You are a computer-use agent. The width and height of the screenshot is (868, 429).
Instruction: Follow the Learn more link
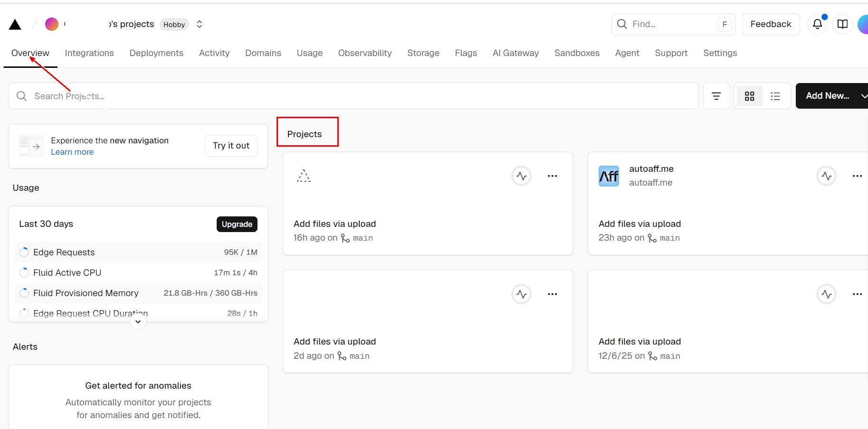pos(72,152)
